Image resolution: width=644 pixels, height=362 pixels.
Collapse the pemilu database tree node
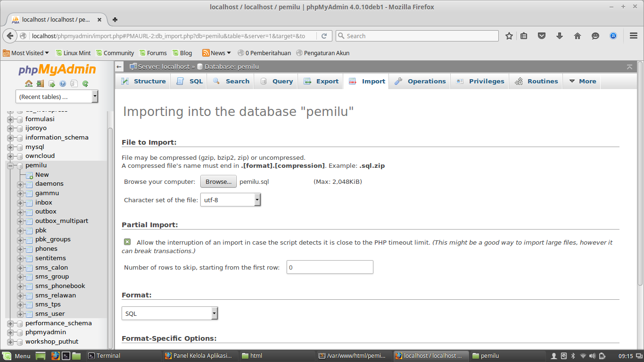click(x=10, y=165)
